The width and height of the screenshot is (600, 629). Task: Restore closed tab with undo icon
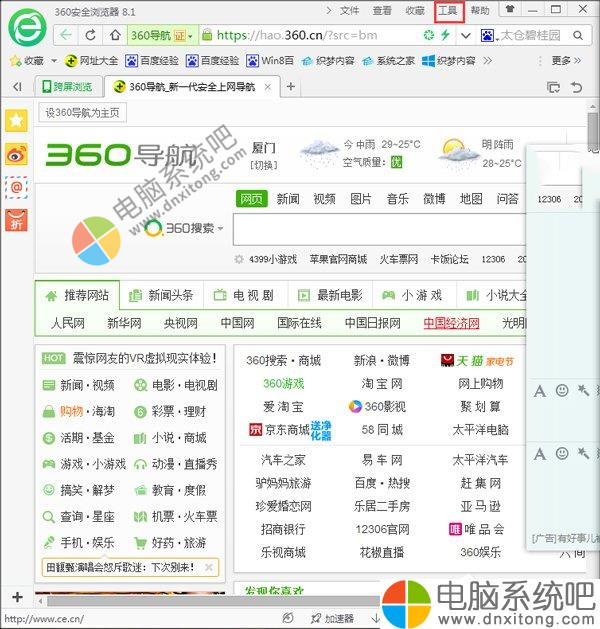576,87
